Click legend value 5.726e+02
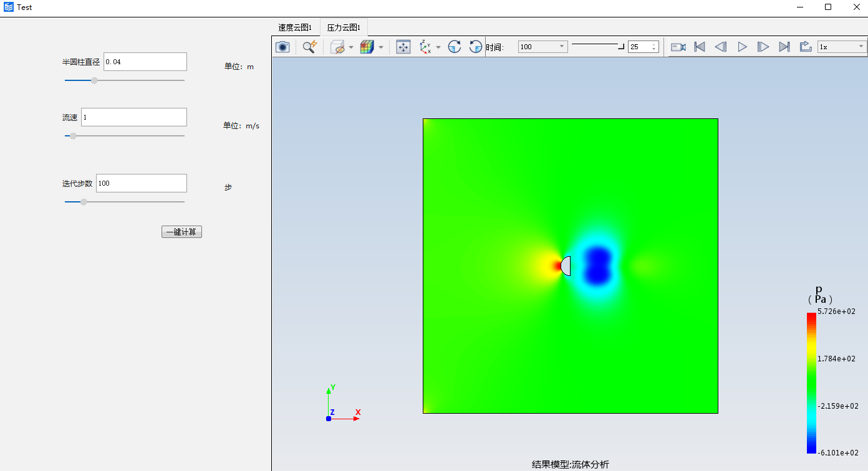This screenshot has height=471, width=868. pyautogui.click(x=836, y=312)
